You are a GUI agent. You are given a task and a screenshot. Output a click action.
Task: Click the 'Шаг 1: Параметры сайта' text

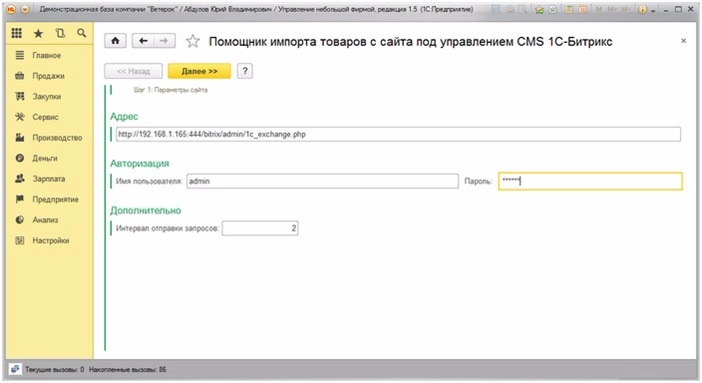click(171, 90)
